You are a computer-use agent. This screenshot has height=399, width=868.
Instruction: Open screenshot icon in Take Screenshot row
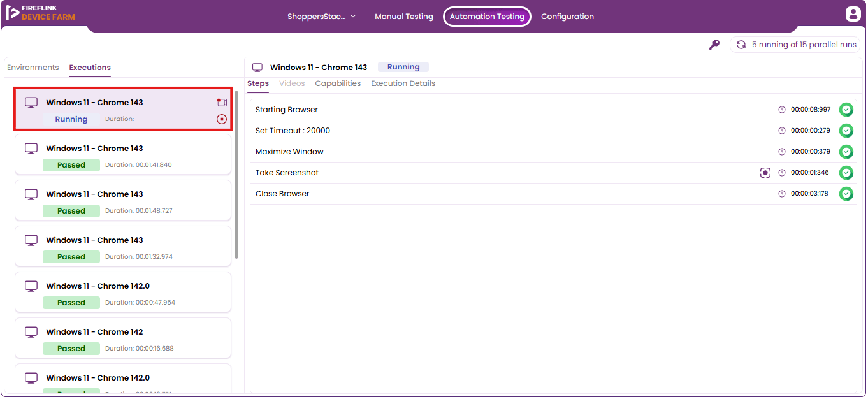(x=765, y=173)
